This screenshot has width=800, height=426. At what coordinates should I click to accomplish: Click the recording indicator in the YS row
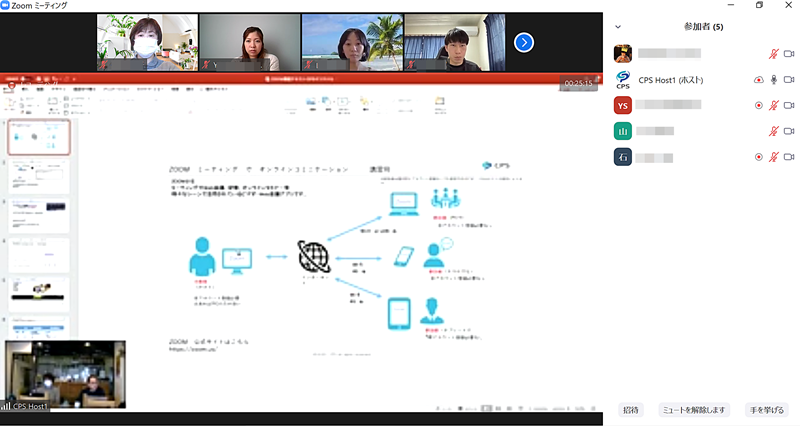[x=759, y=106]
